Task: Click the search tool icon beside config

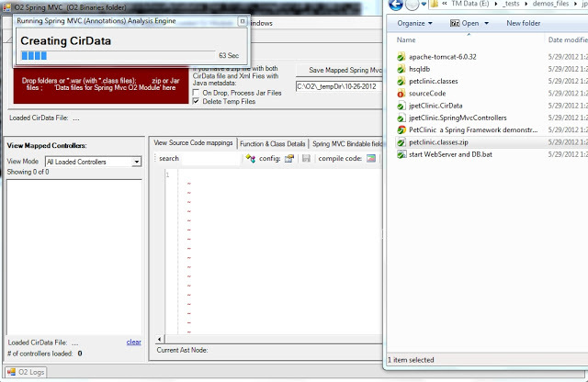Action: click(x=250, y=159)
